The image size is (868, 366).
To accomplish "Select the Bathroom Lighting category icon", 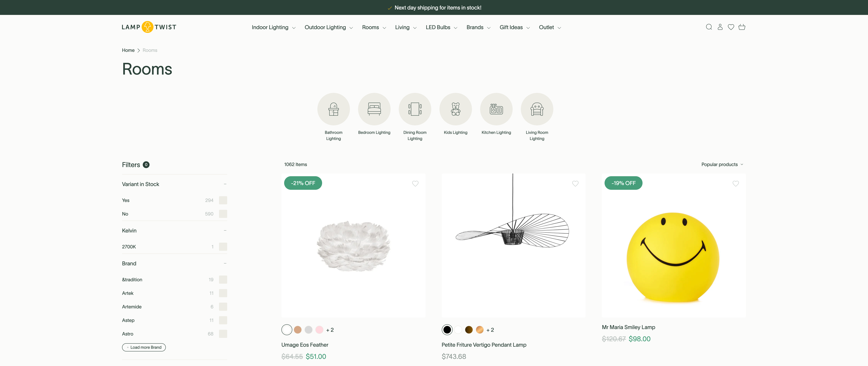I will pos(334,109).
